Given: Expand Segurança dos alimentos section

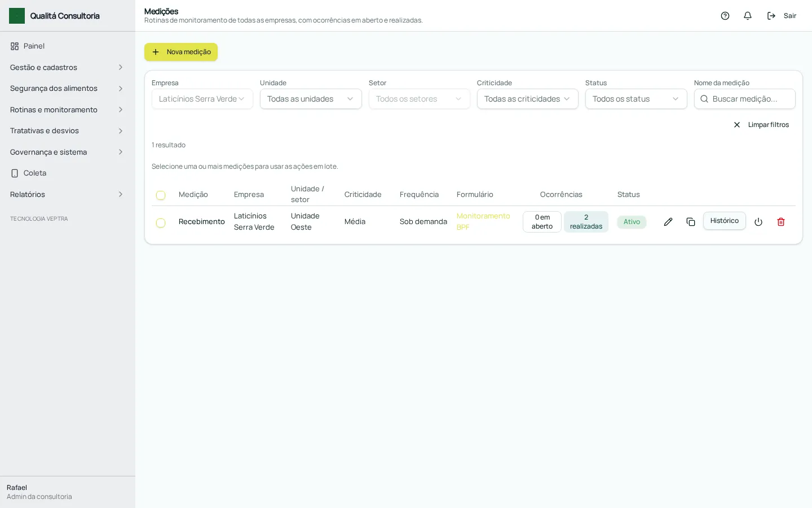Looking at the screenshot, I should click(68, 89).
